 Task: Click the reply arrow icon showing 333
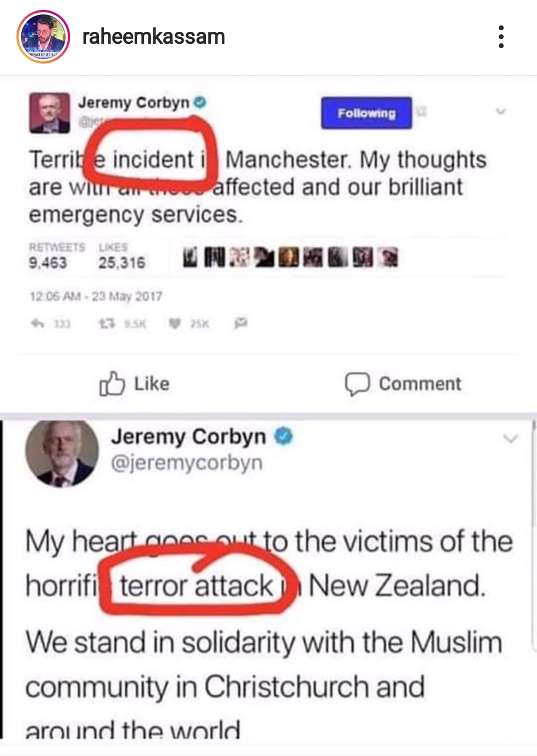point(50,324)
